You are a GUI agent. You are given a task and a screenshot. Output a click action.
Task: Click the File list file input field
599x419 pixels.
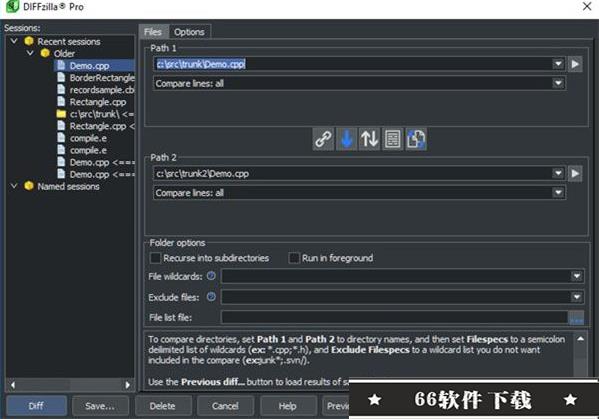pos(395,318)
